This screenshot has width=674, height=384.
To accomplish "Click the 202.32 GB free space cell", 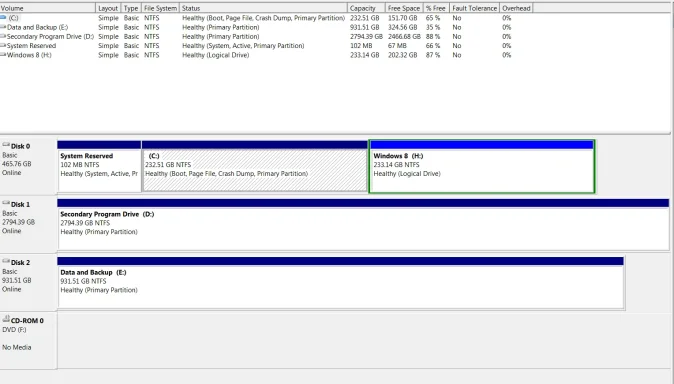I will [x=402, y=55].
